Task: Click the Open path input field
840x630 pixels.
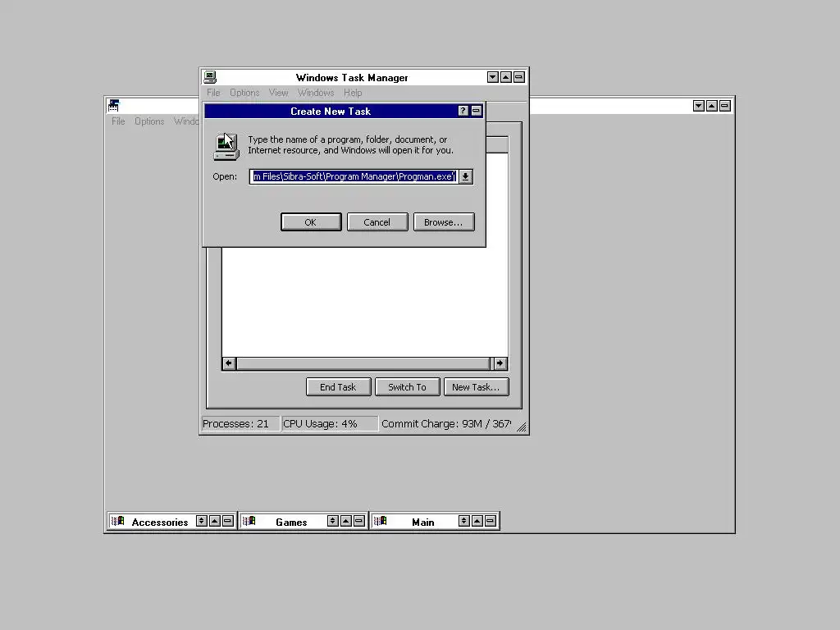Action: pyautogui.click(x=354, y=176)
